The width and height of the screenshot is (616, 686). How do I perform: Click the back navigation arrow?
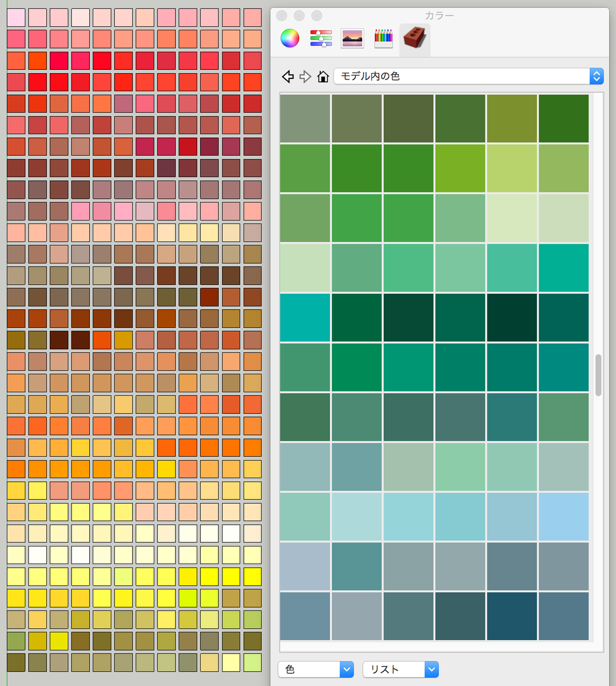point(288,76)
